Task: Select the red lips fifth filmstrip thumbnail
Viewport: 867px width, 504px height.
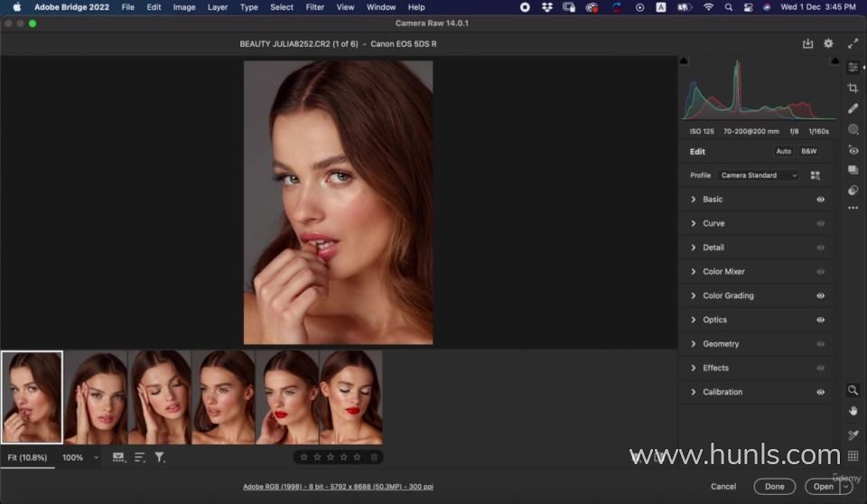Action: pyautogui.click(x=287, y=397)
